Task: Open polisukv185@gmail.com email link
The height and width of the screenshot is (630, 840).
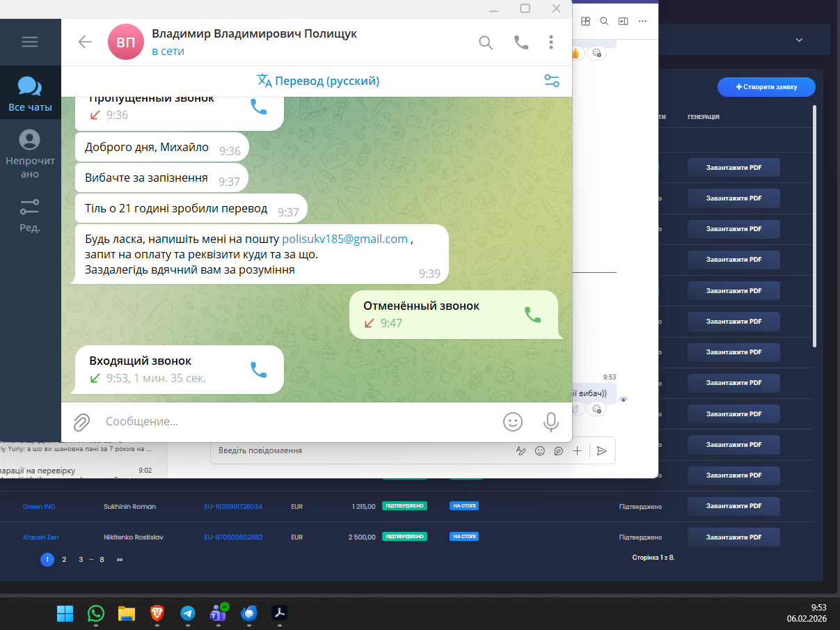Action: [x=344, y=239]
